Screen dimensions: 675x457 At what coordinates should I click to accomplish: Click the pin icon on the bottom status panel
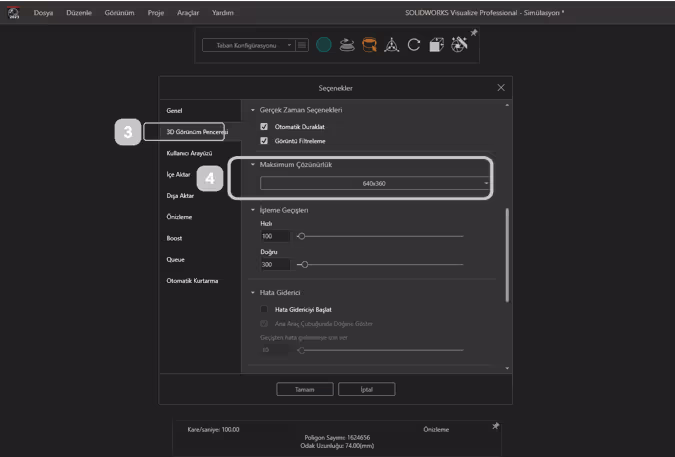click(495, 426)
